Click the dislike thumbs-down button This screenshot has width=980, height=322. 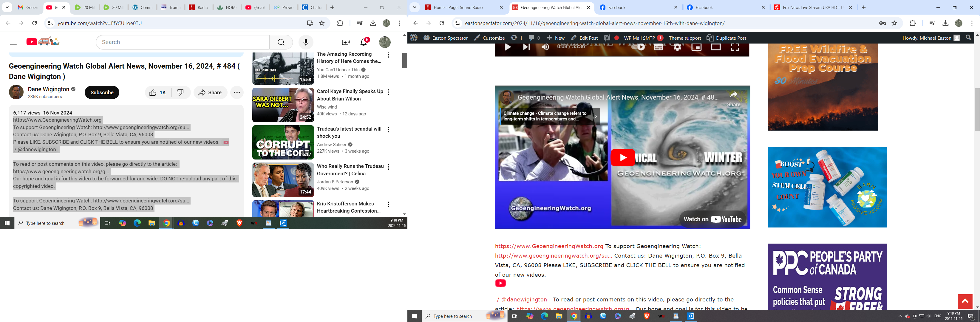180,92
